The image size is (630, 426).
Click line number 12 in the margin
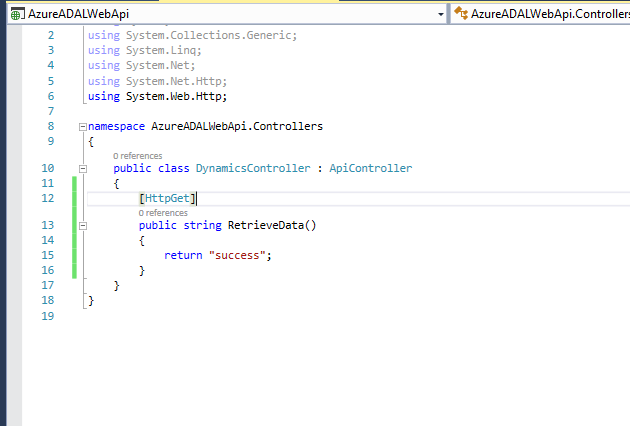tap(47, 199)
